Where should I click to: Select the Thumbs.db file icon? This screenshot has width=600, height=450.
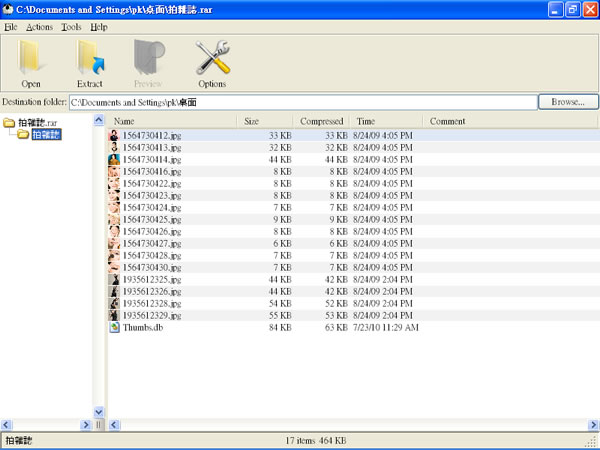click(114, 327)
